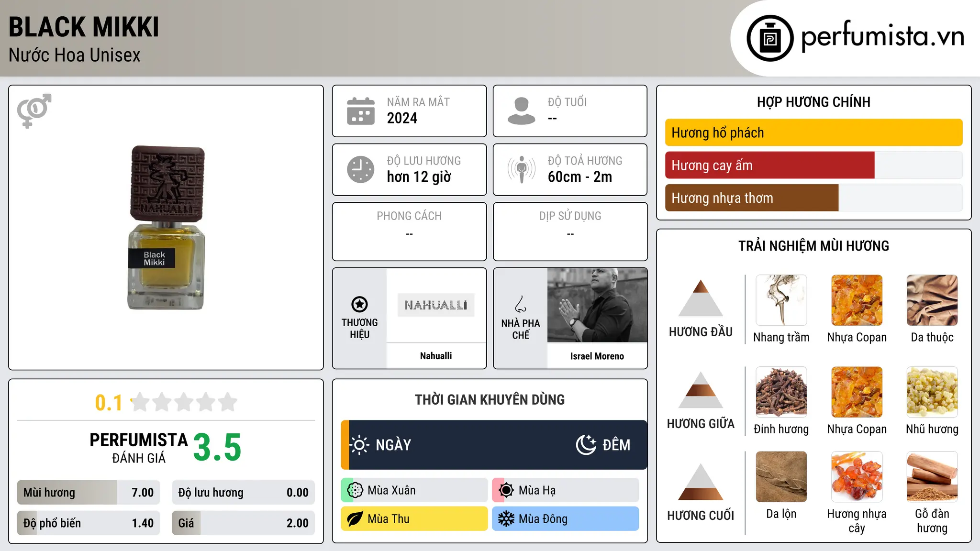Click the sun icon for Mùa Hạ
This screenshot has width=980, height=551.
(x=506, y=490)
